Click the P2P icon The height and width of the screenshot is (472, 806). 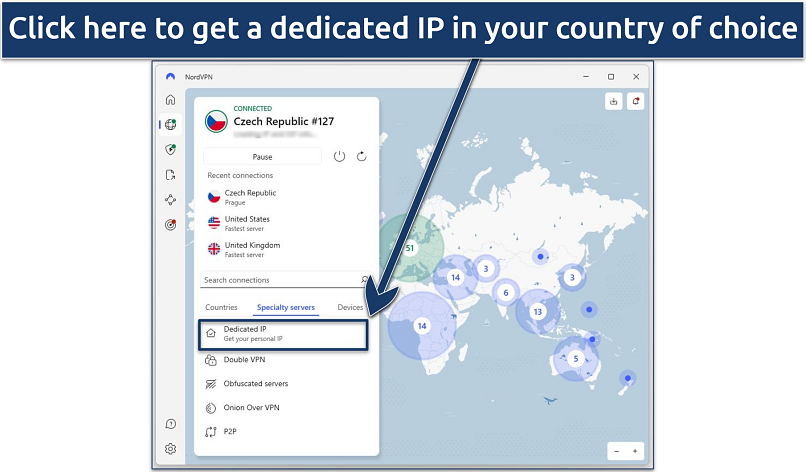tap(211, 432)
